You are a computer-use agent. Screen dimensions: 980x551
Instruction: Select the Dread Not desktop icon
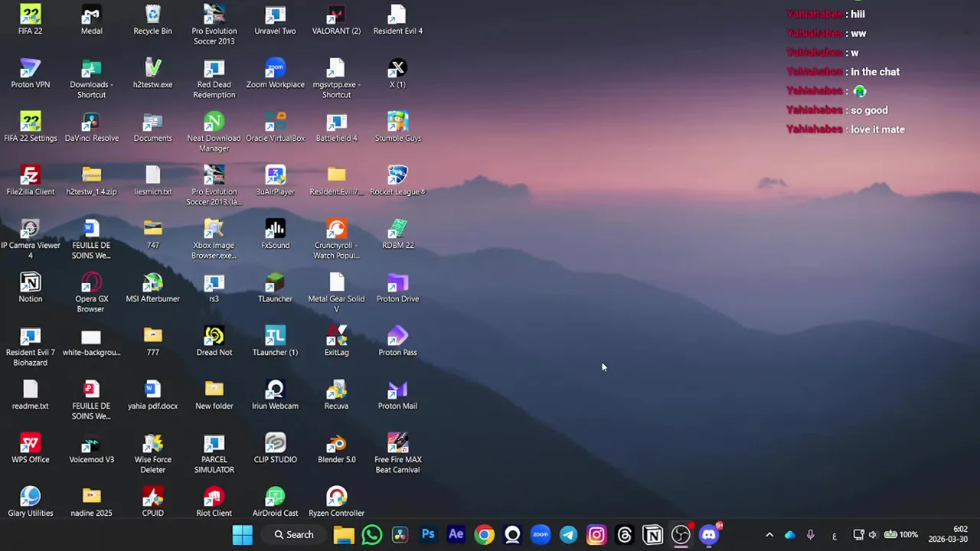click(214, 341)
